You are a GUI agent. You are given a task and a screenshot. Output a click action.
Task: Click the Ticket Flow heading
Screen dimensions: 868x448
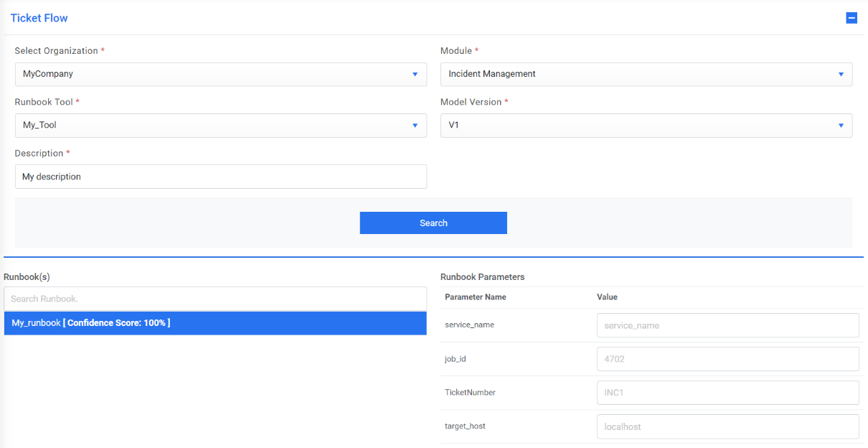pyautogui.click(x=39, y=18)
